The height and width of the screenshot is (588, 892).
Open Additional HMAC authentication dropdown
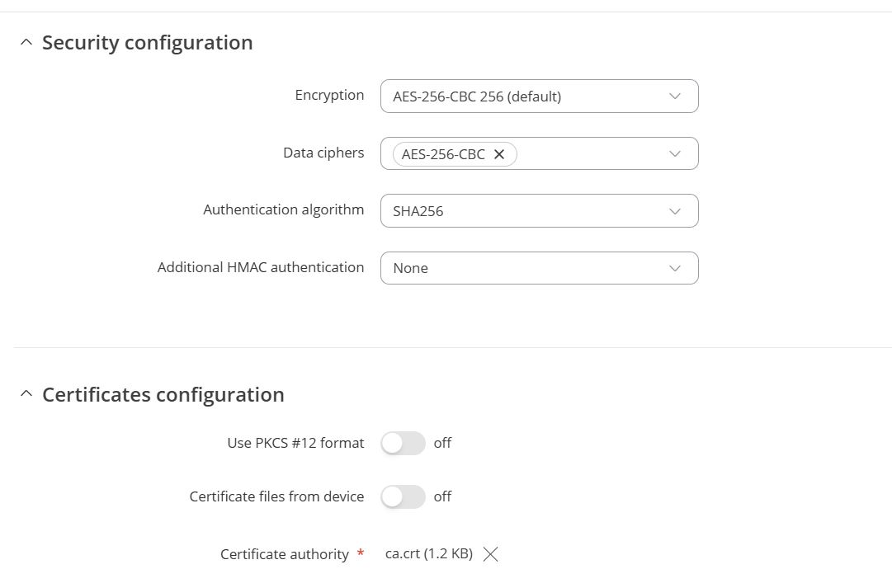[539, 268]
